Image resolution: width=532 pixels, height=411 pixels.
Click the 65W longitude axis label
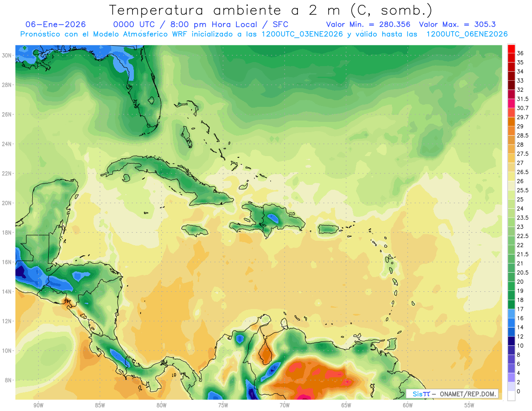pos(346,405)
